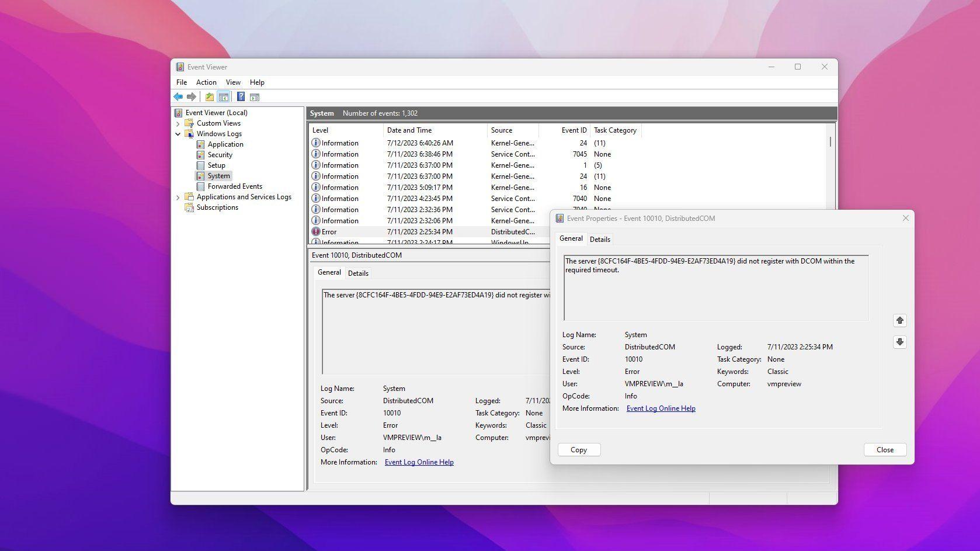
Task: Click the Event Viewer app icon in title bar
Action: [181, 67]
